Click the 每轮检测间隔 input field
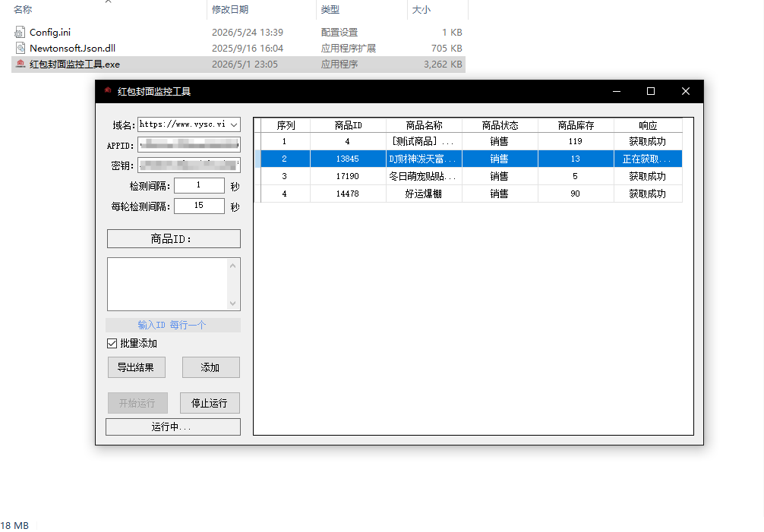 199,206
